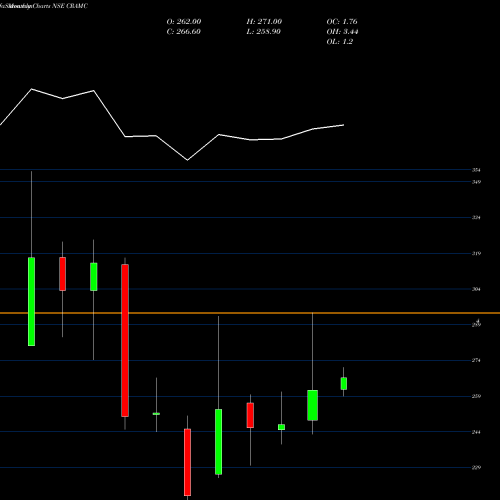500x500 pixels.
Task: Select the tallest red candlestick body
Action: [x=125, y=340]
